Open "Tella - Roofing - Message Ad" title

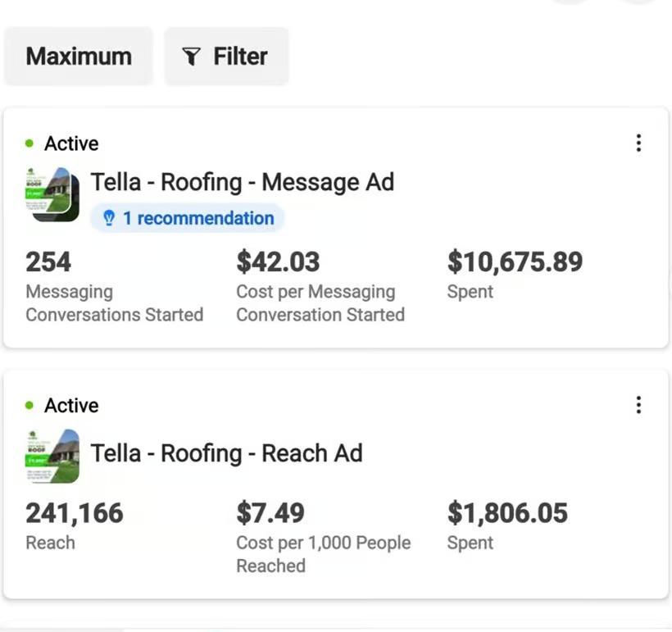(x=242, y=182)
